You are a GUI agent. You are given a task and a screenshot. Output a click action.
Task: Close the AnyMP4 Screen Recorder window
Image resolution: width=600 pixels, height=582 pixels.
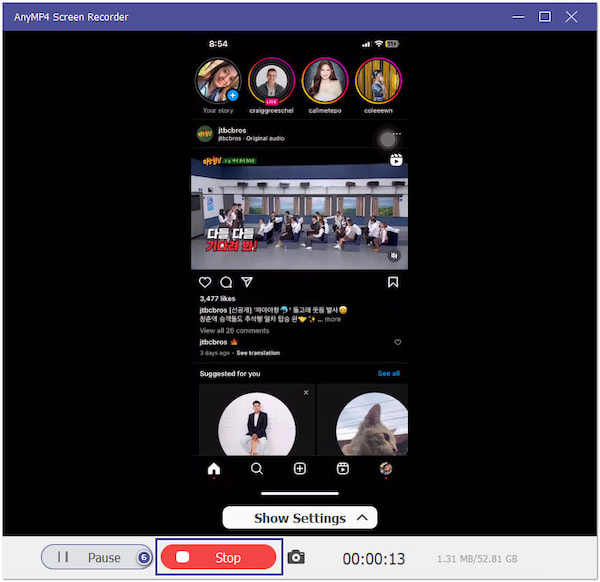[x=571, y=16]
